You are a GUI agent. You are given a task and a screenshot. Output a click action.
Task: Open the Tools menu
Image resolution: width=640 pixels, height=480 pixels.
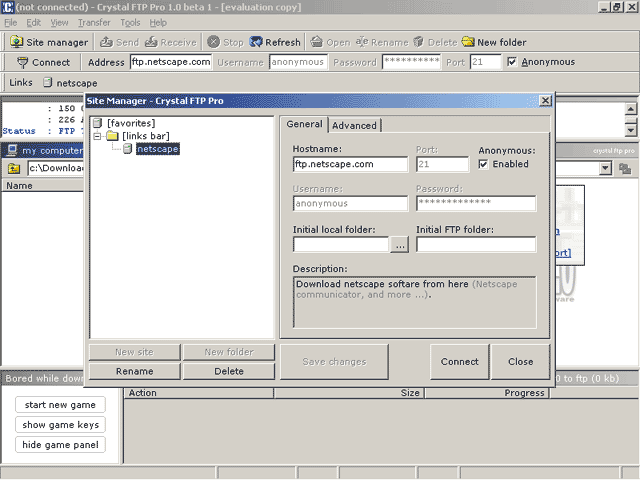(x=130, y=23)
